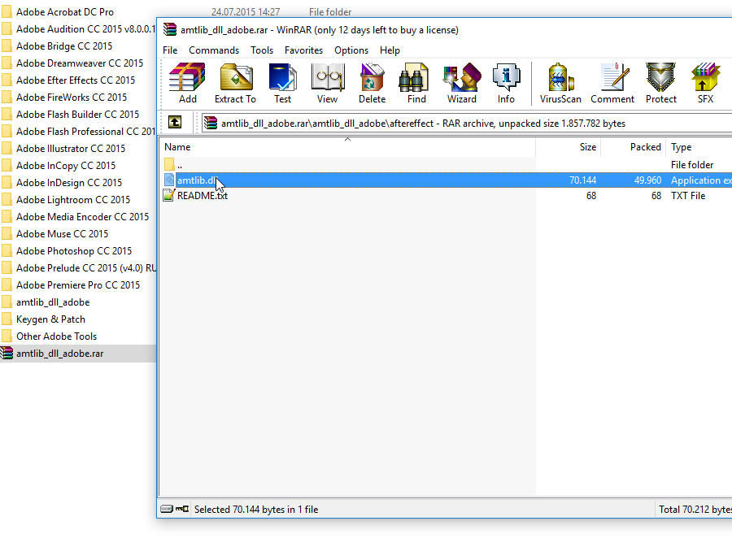The height and width of the screenshot is (560, 732).
Task: Click the TXT File type cell
Action: tap(688, 196)
